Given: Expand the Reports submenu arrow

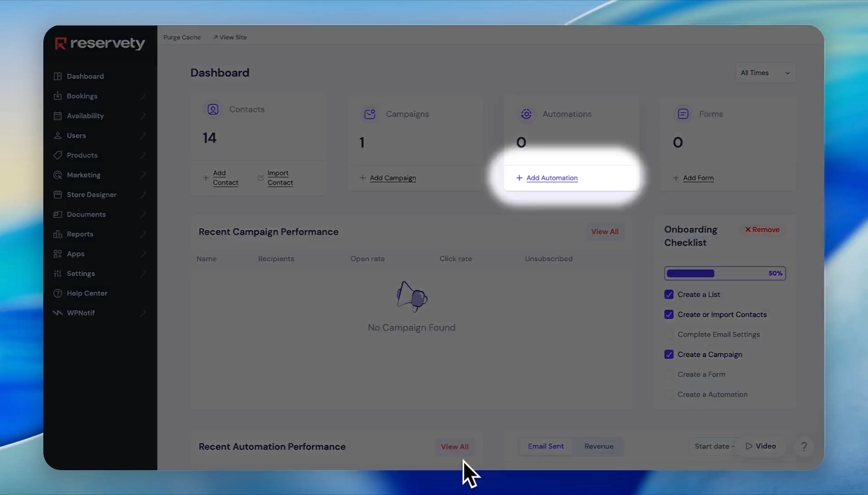Looking at the screenshot, I should (x=143, y=234).
